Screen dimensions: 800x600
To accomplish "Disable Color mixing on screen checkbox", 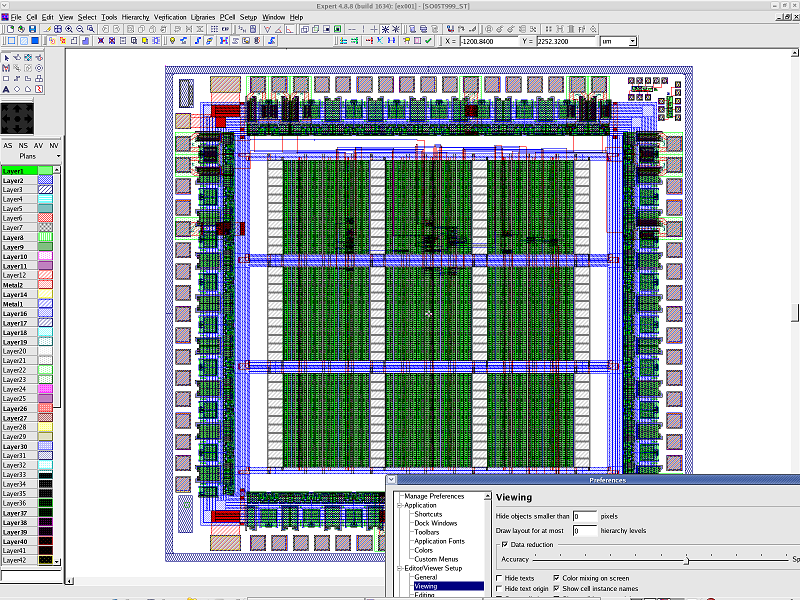I will coord(557,578).
